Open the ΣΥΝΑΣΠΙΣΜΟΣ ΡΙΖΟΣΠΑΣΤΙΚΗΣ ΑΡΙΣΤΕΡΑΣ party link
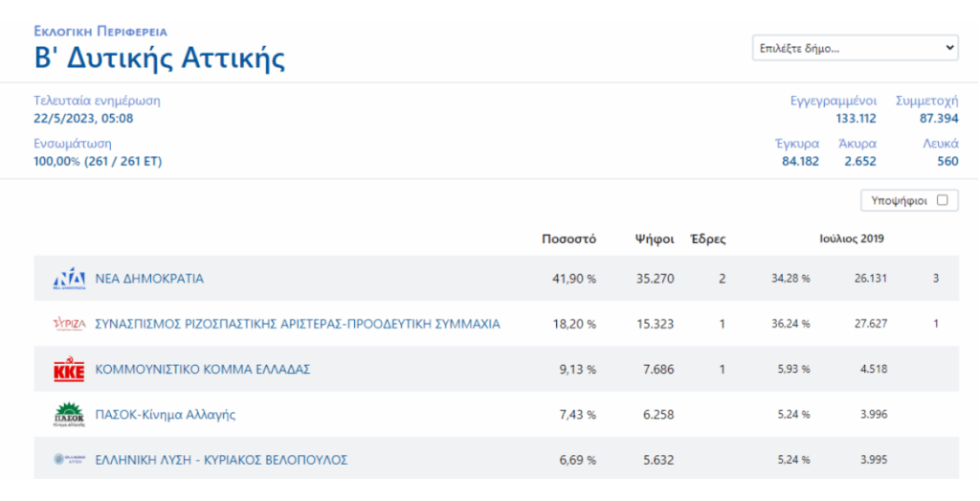 point(297,324)
